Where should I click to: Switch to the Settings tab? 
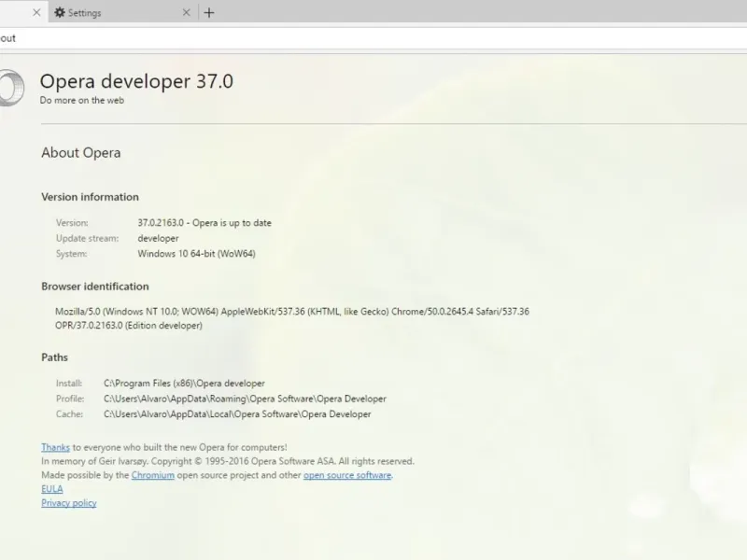[x=123, y=13]
